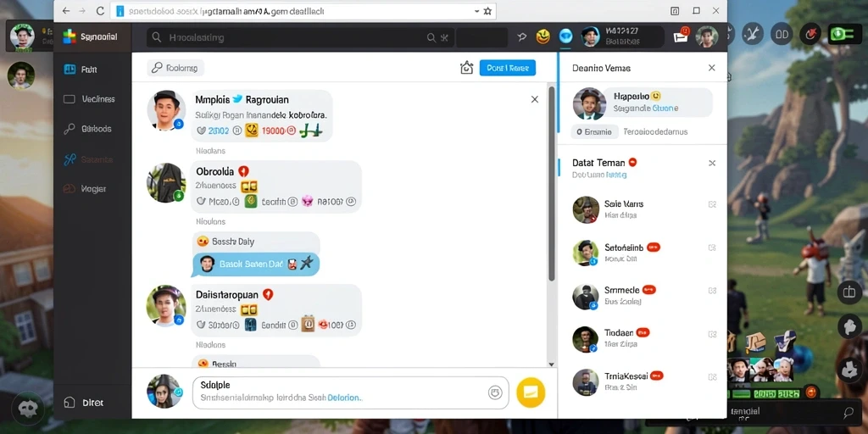Click the home icon beside blue button

[467, 68]
